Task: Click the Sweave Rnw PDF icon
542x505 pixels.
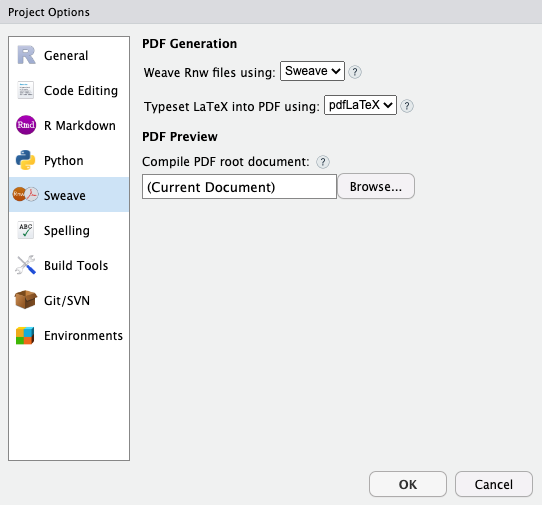Action: 26,195
